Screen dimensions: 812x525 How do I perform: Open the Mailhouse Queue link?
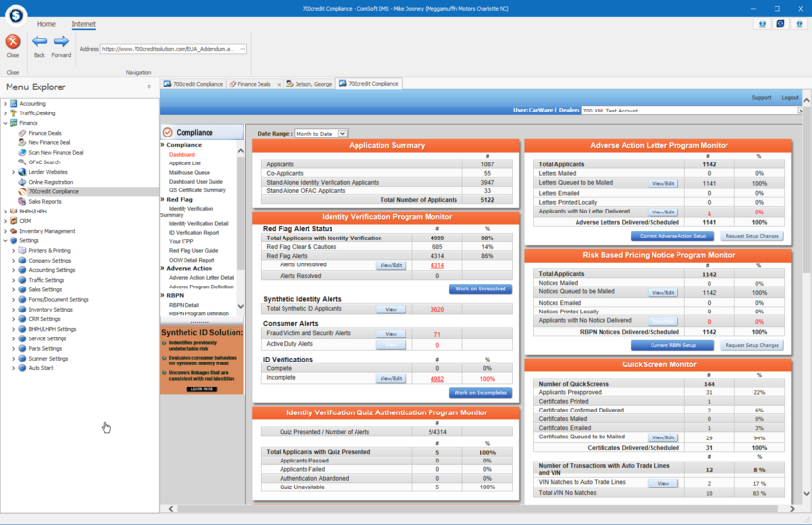(x=189, y=172)
